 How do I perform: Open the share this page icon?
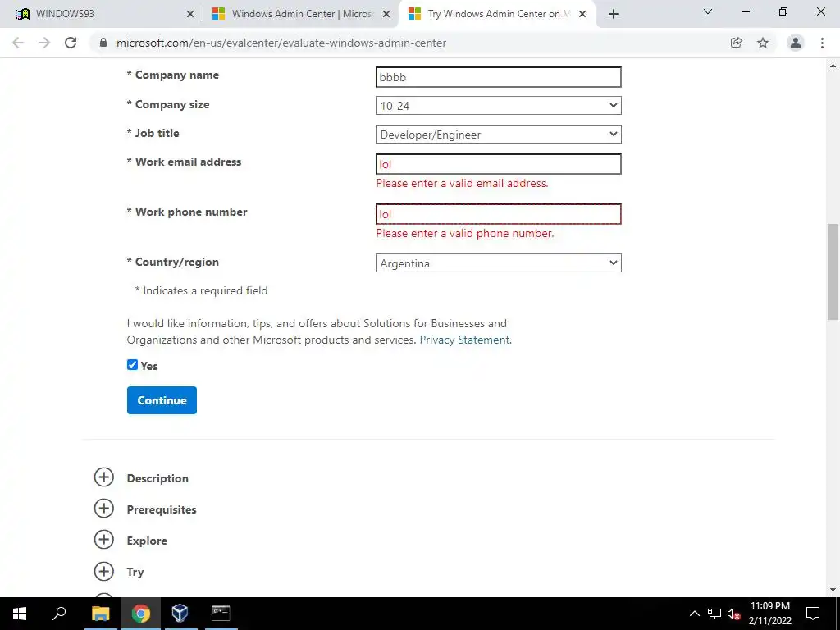tap(737, 43)
